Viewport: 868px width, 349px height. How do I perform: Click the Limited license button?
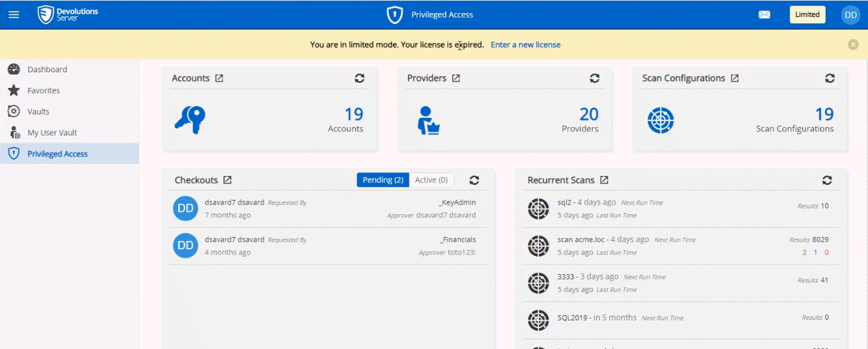[x=807, y=14]
